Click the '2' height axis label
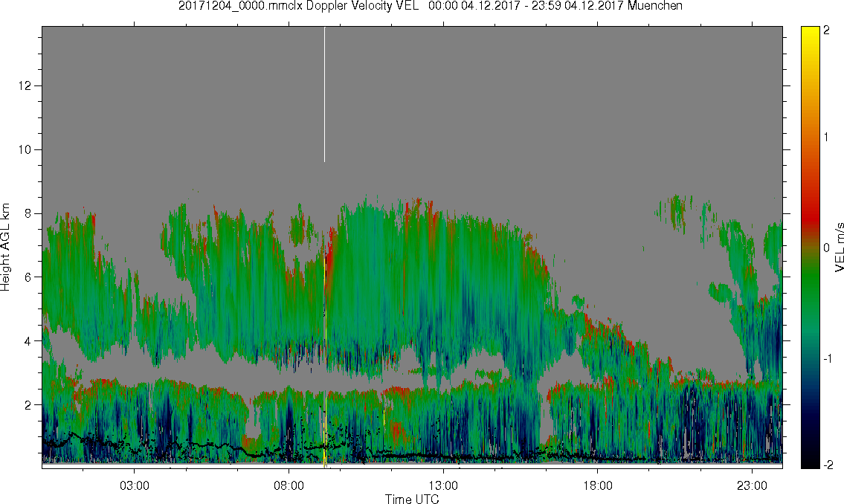The height and width of the screenshot is (504, 844). pos(28,404)
